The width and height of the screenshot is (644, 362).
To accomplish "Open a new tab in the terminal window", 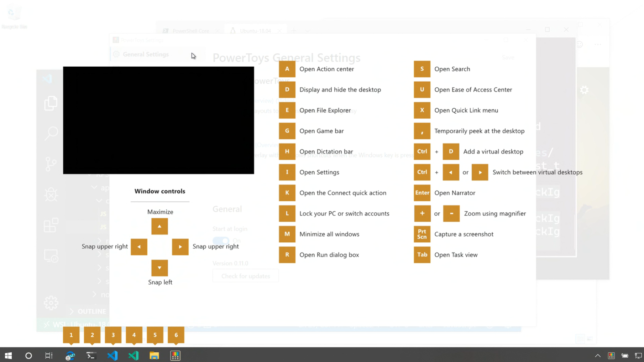I will (x=294, y=31).
